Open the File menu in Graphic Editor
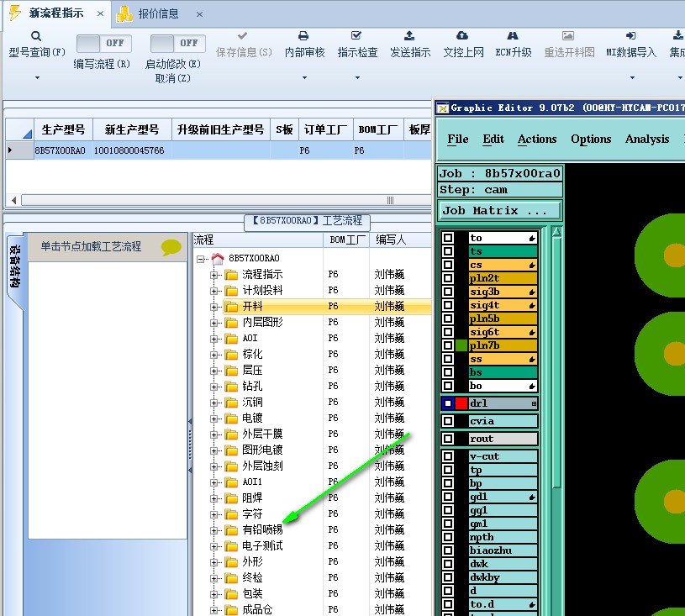 coord(458,139)
